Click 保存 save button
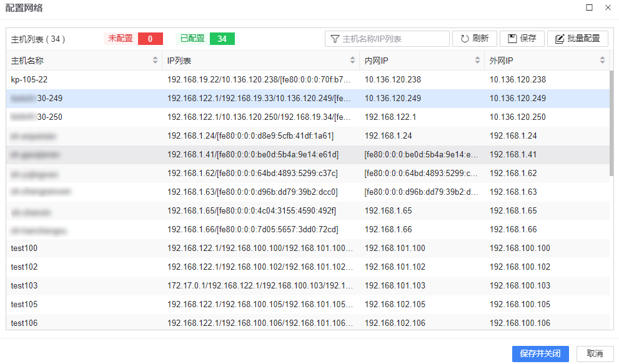The height and width of the screenshot is (364, 619). tap(522, 39)
